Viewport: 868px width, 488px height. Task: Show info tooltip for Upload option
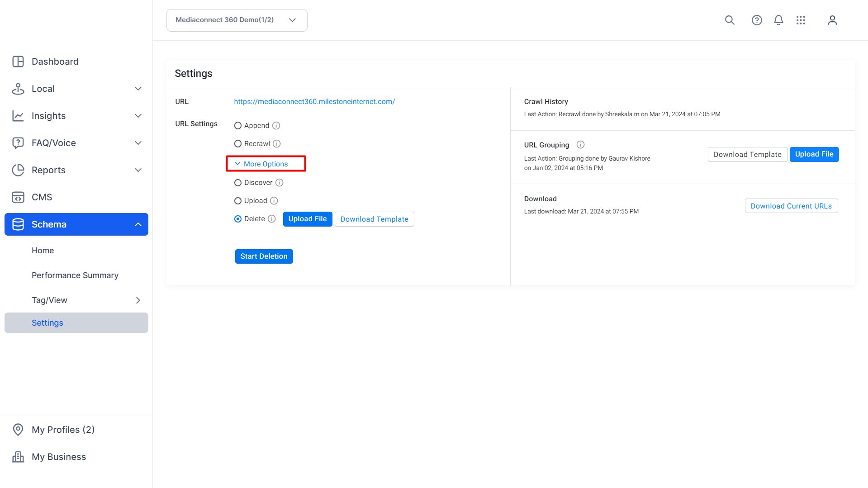[274, 201]
